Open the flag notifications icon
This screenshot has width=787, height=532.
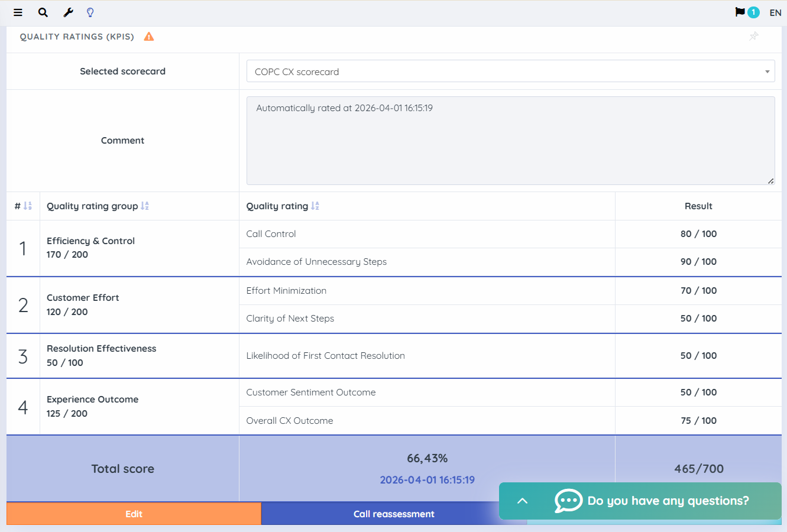pos(740,12)
